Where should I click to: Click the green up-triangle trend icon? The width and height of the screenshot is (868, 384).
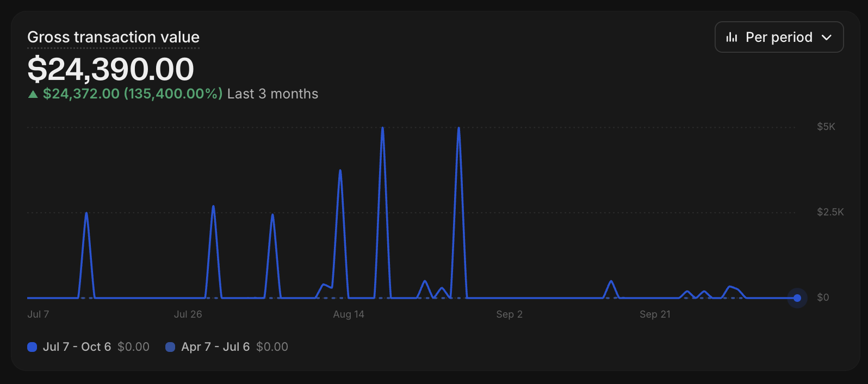pos(33,94)
